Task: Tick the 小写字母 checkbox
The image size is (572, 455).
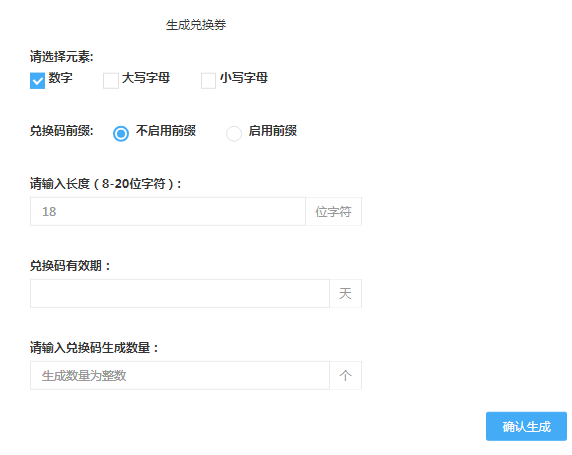Action: 208,81
